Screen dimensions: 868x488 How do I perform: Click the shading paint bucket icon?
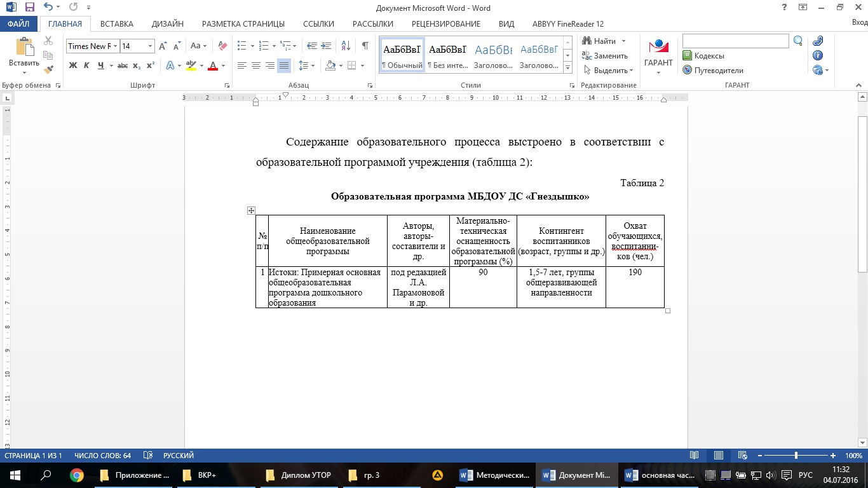(x=330, y=65)
